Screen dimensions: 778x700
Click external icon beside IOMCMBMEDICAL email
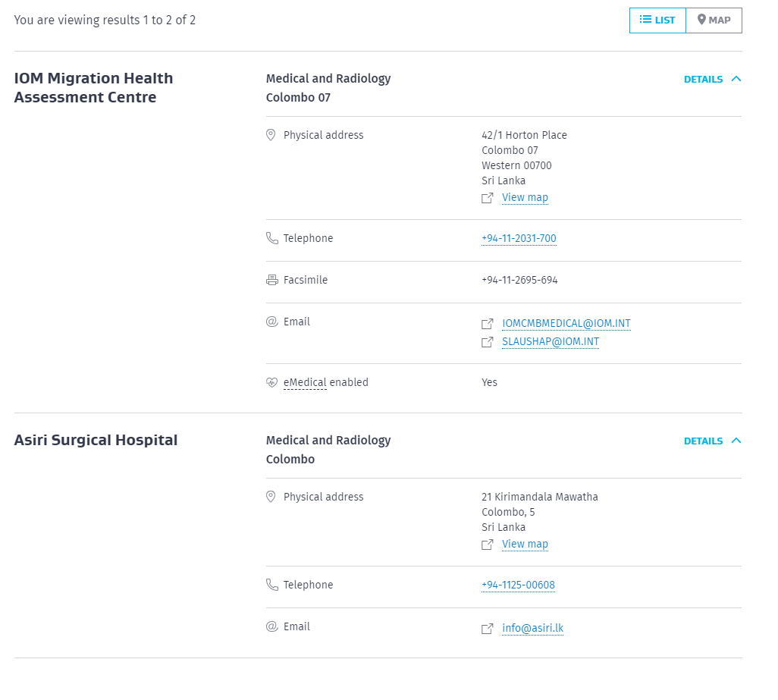click(x=488, y=324)
